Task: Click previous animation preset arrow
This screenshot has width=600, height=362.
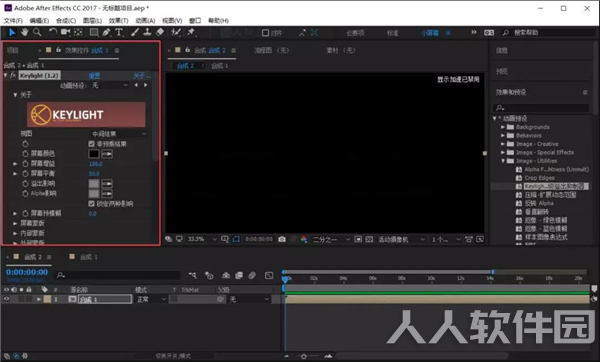Action: tap(136, 85)
